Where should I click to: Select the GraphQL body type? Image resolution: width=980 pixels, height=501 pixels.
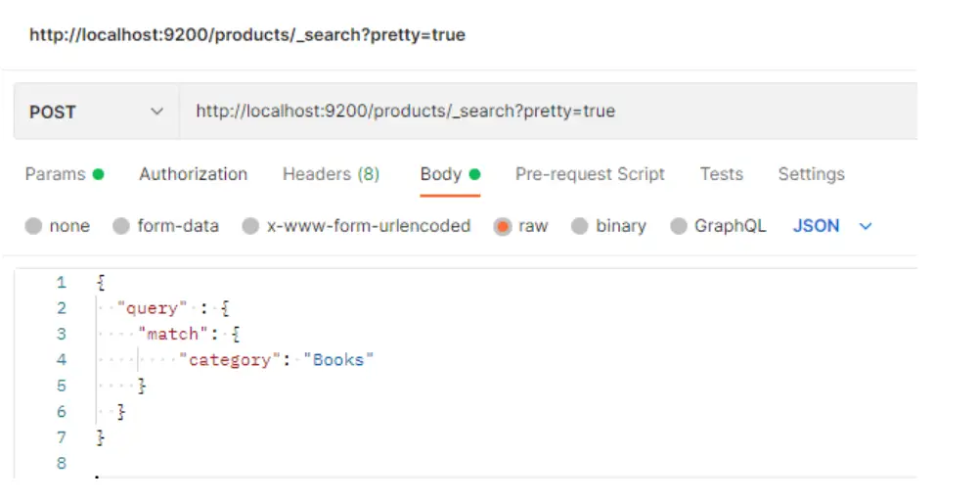click(x=679, y=226)
